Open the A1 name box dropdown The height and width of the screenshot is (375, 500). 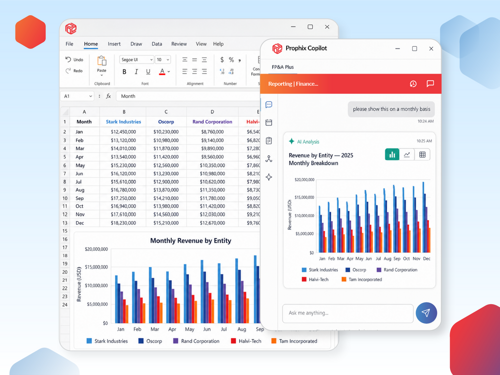click(x=90, y=96)
